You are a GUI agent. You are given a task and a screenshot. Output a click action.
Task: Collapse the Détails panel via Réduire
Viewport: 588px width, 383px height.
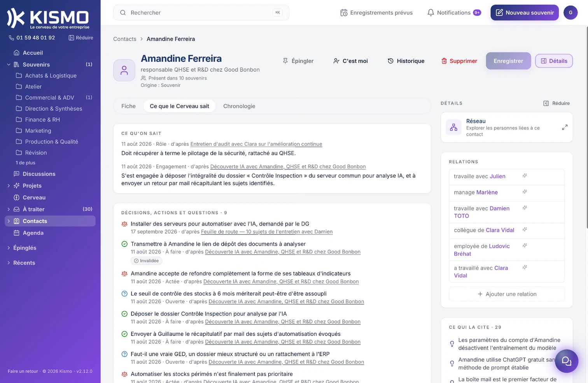[556, 103]
